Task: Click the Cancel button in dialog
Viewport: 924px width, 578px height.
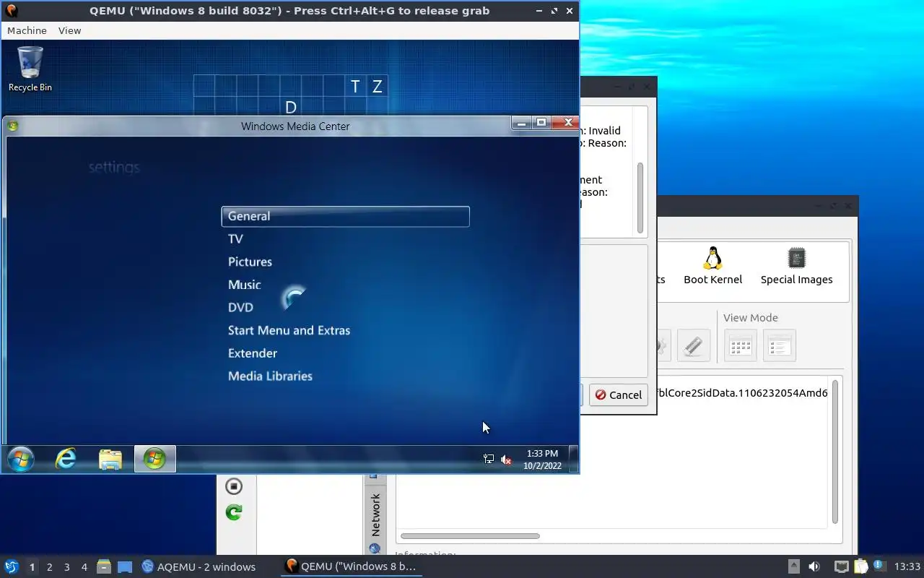Action: click(x=619, y=394)
